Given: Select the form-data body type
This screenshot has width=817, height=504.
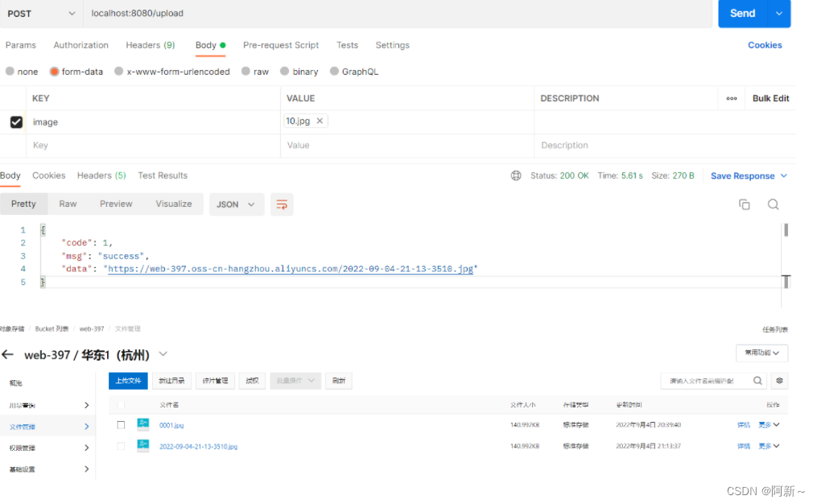Looking at the screenshot, I should point(54,72).
